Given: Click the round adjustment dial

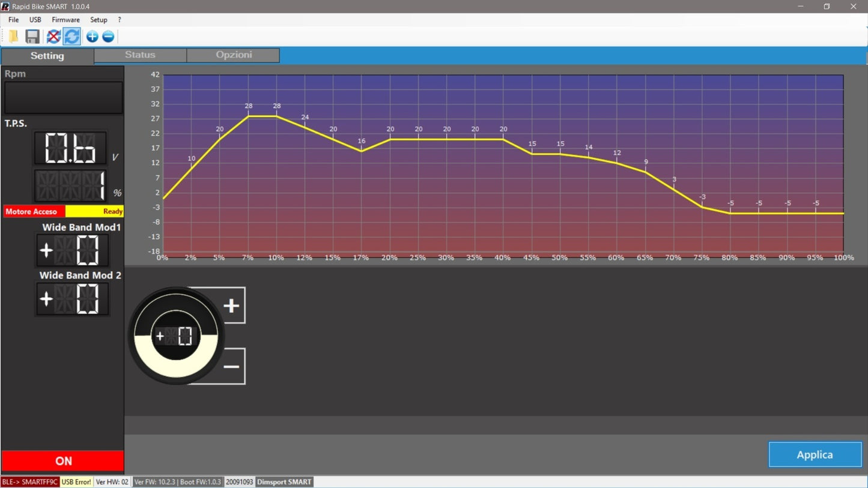Looking at the screenshot, I should 176,336.
